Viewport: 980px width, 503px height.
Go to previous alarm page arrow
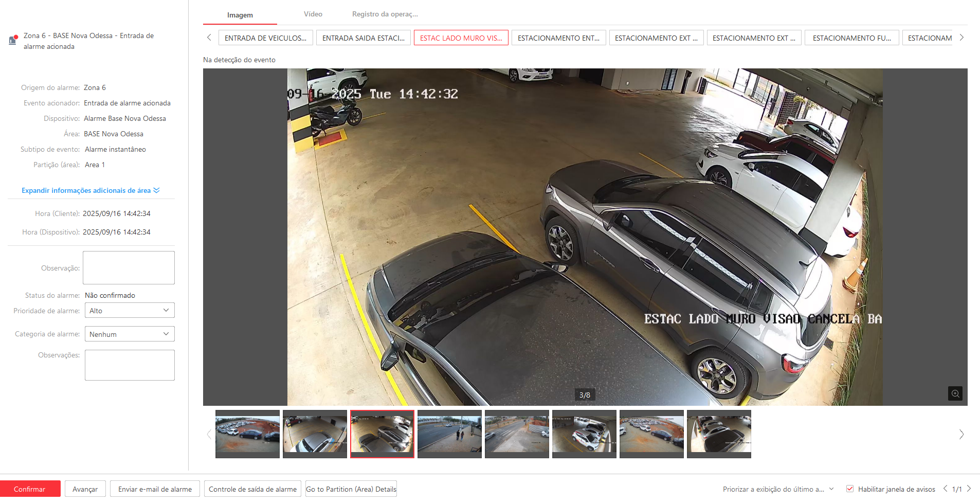(x=945, y=489)
